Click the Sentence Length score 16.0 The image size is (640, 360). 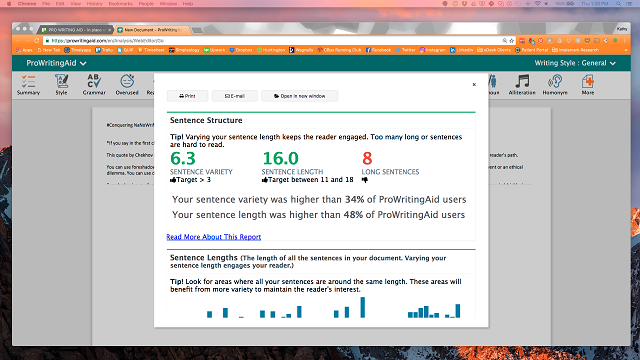pyautogui.click(x=280, y=158)
